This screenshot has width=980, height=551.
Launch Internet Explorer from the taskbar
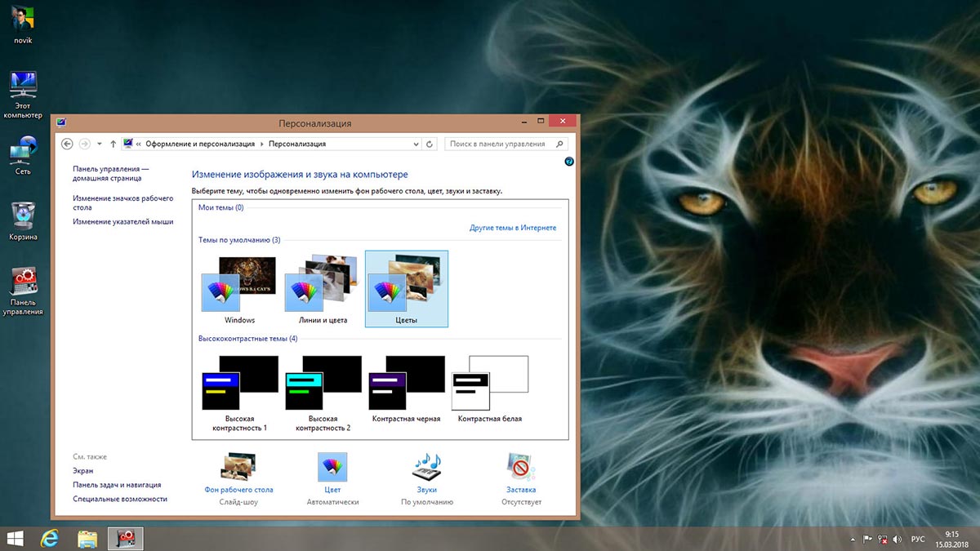pyautogui.click(x=51, y=538)
